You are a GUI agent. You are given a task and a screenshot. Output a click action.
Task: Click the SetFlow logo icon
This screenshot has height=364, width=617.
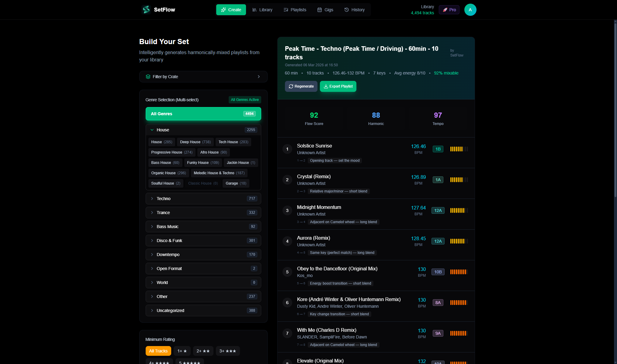click(146, 9)
